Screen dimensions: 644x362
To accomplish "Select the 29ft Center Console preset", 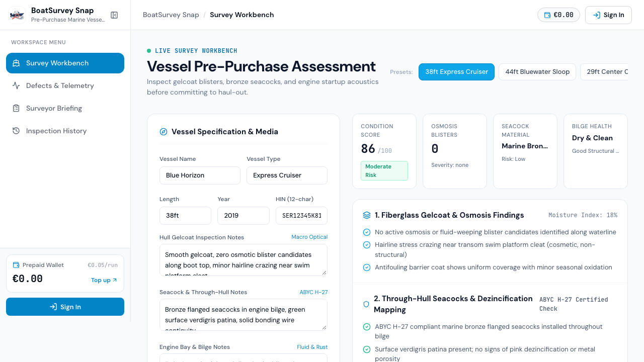I will 604,72.
